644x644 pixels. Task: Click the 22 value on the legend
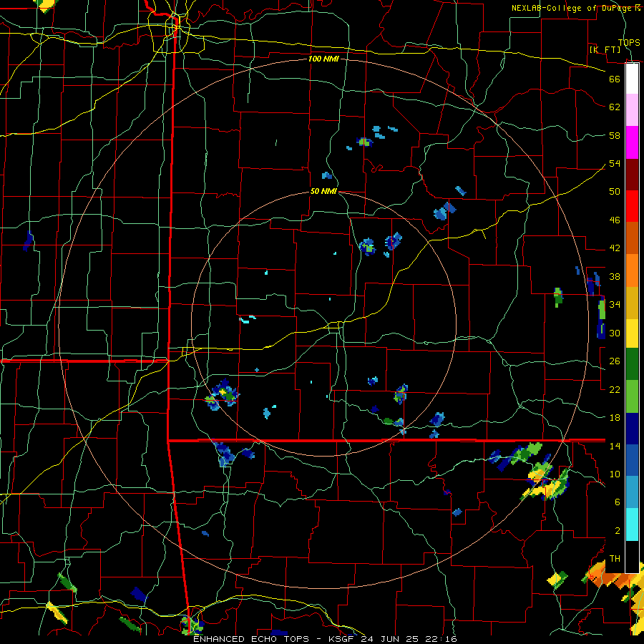point(615,389)
